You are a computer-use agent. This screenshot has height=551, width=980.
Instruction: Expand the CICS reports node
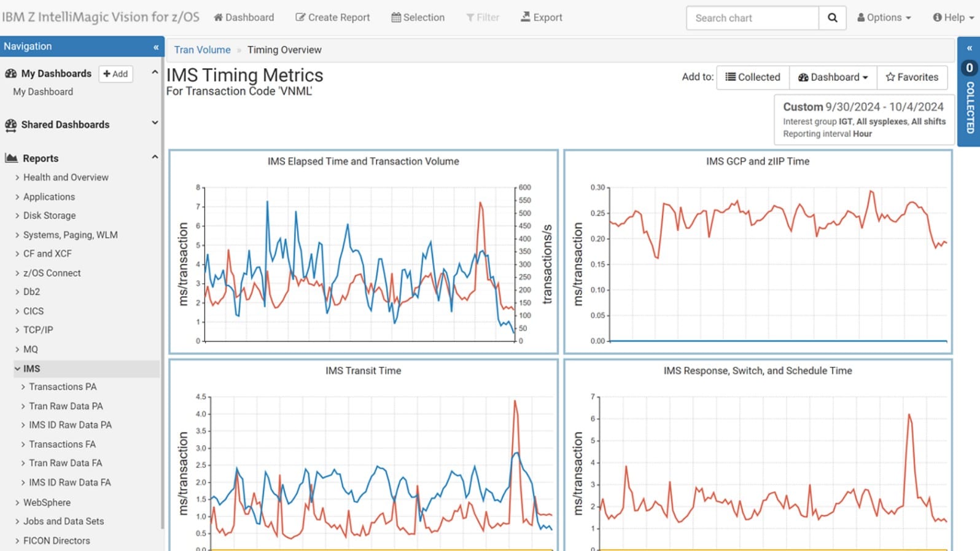(x=17, y=311)
